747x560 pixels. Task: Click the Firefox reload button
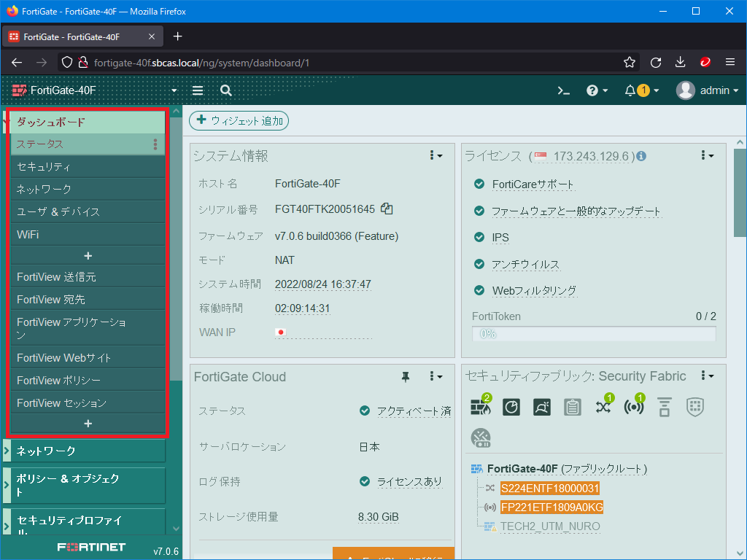pos(656,63)
